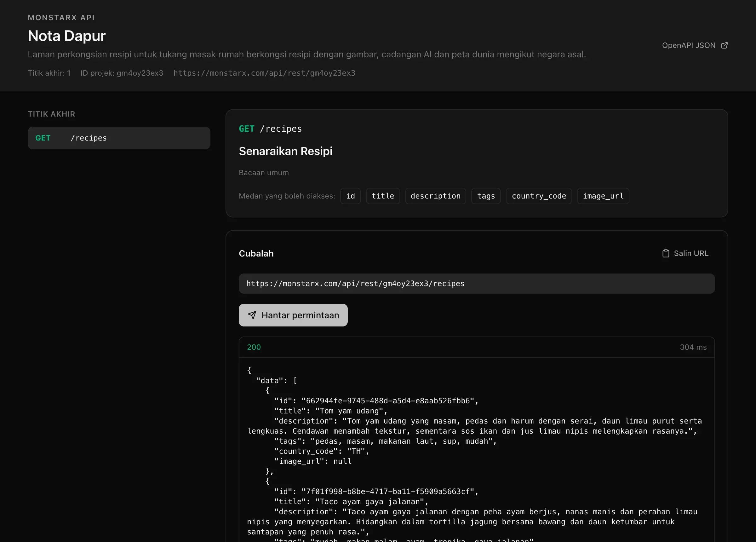756x542 pixels.
Task: Click the Hantar permintaan button
Action: tap(293, 315)
